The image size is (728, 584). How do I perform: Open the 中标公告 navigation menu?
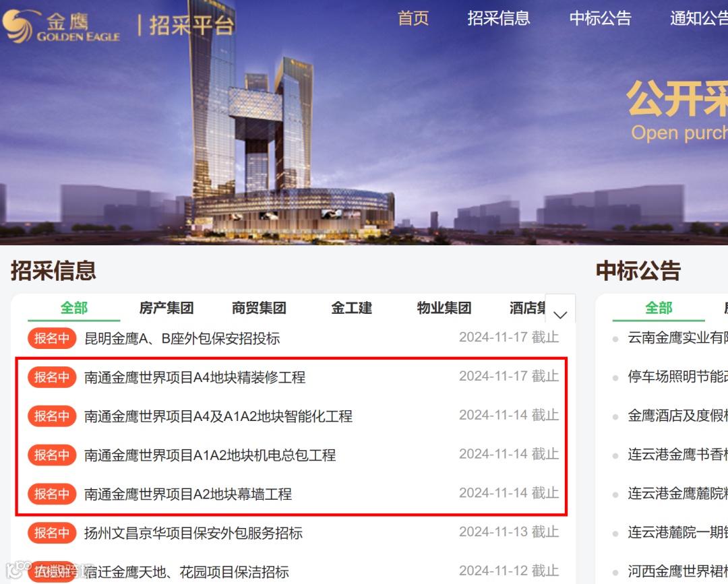tap(601, 18)
